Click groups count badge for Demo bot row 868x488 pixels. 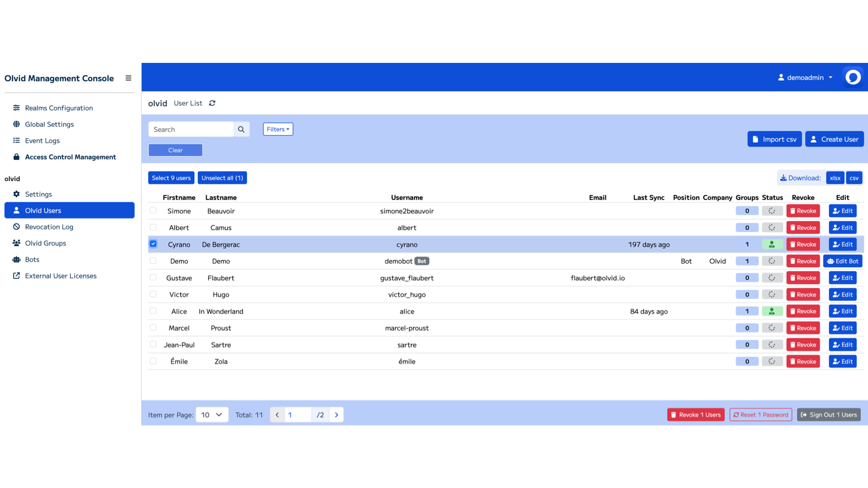[x=747, y=261]
